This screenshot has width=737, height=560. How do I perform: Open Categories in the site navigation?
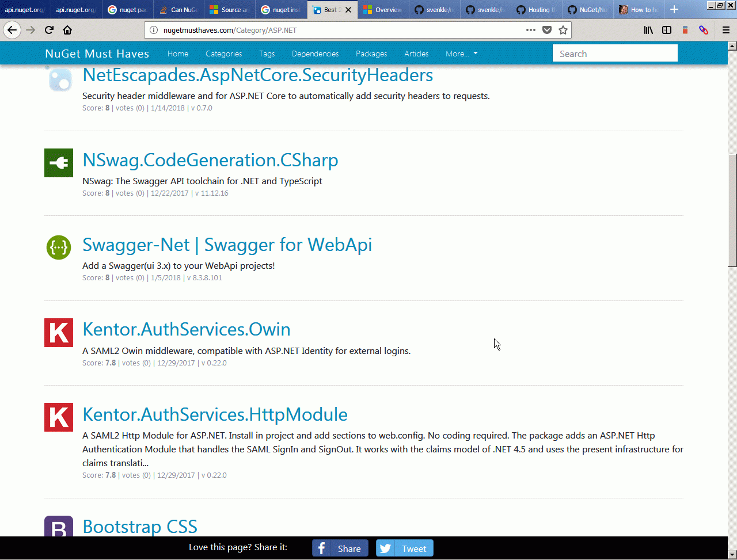(223, 54)
